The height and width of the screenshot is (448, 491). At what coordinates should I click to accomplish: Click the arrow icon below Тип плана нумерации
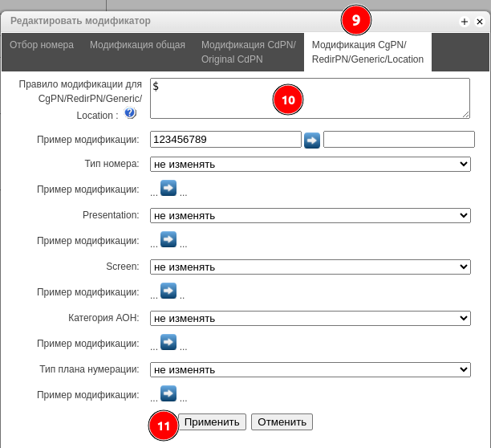pos(168,393)
